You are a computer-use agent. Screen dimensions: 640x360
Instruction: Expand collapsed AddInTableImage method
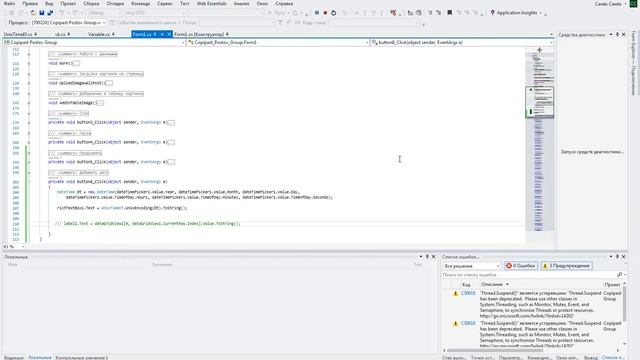(100, 103)
